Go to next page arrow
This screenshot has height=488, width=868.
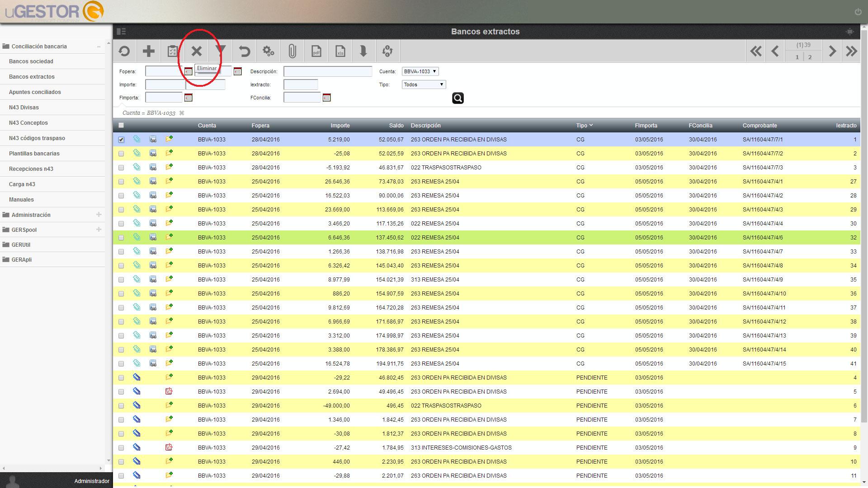832,51
